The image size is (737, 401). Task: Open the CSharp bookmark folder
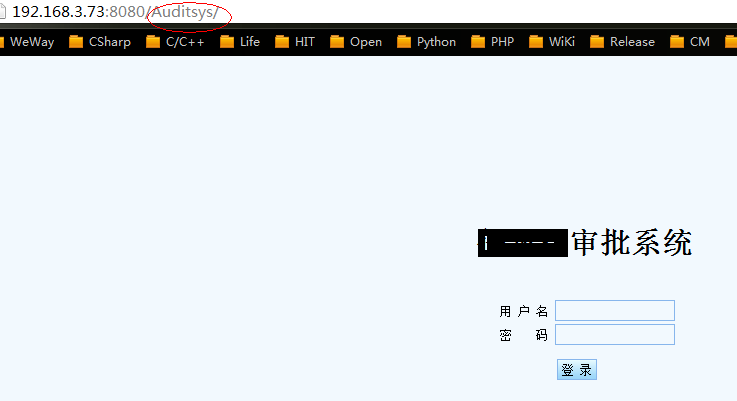100,42
